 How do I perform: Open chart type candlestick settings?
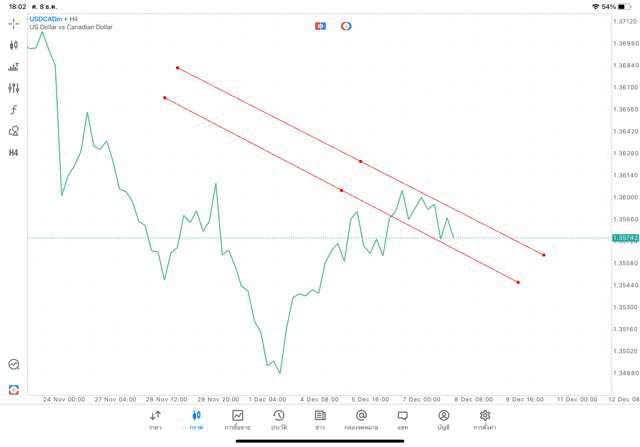click(14, 45)
